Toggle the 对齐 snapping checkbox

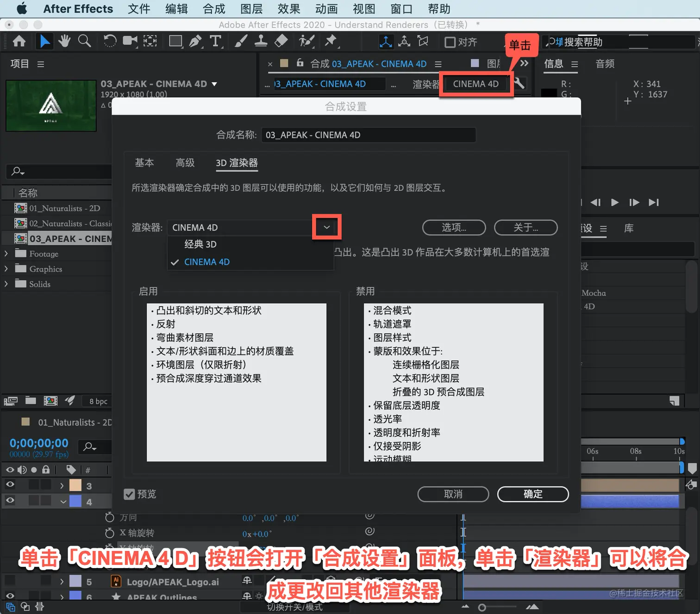tap(450, 42)
